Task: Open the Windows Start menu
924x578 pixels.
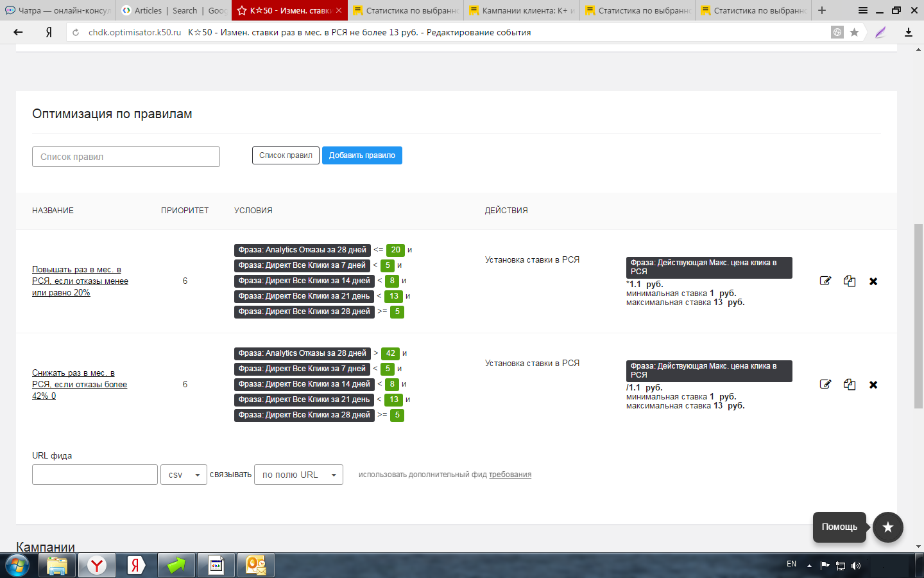Action: pyautogui.click(x=17, y=566)
